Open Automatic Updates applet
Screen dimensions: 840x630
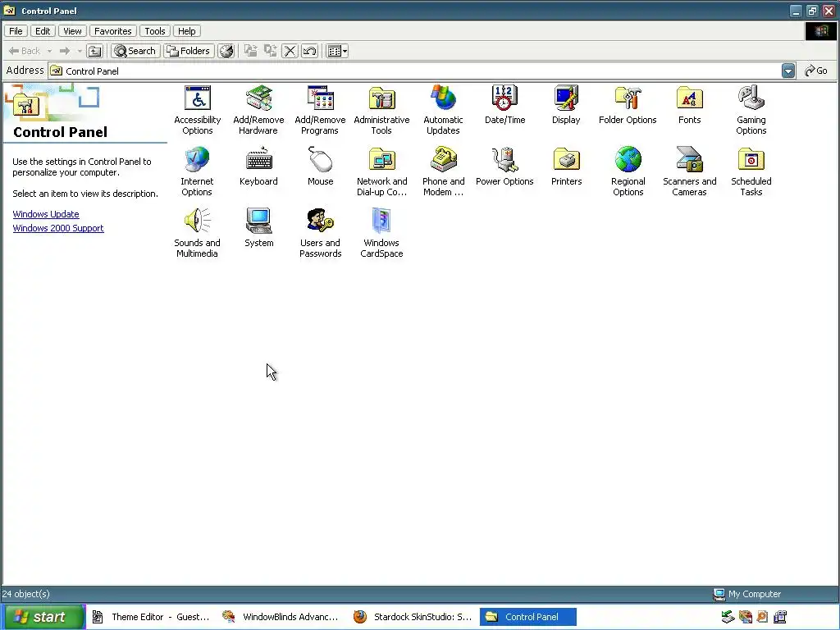(x=443, y=110)
